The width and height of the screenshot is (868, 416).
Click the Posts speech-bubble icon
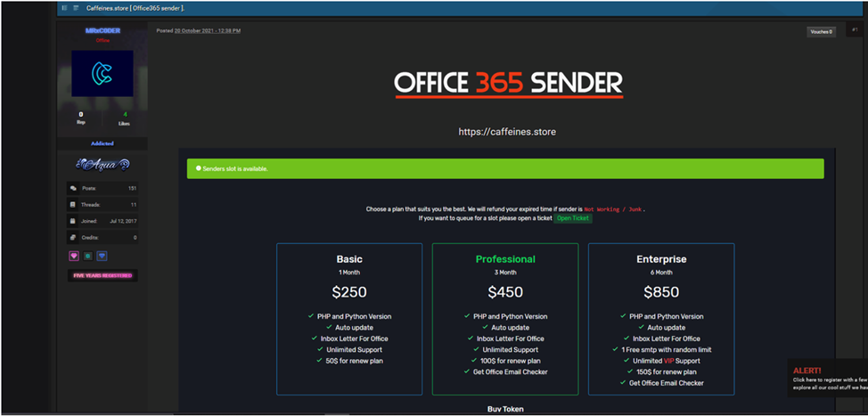(73, 189)
